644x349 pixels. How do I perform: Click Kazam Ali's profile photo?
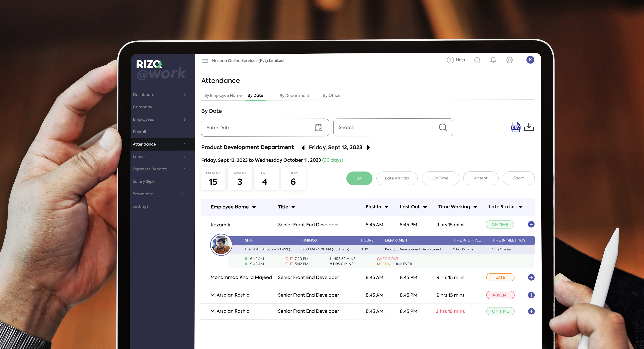coord(221,245)
